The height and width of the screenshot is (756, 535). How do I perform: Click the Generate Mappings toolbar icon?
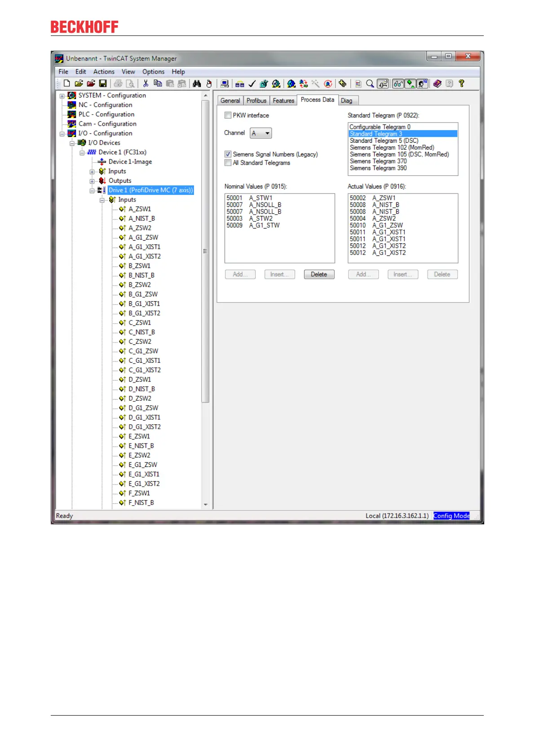click(x=240, y=84)
